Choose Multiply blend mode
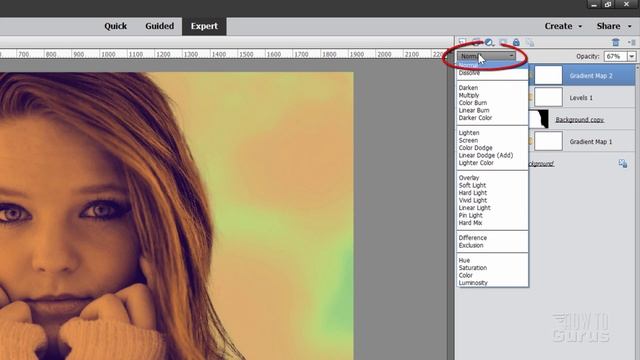This screenshot has height=360, width=640. click(x=469, y=95)
